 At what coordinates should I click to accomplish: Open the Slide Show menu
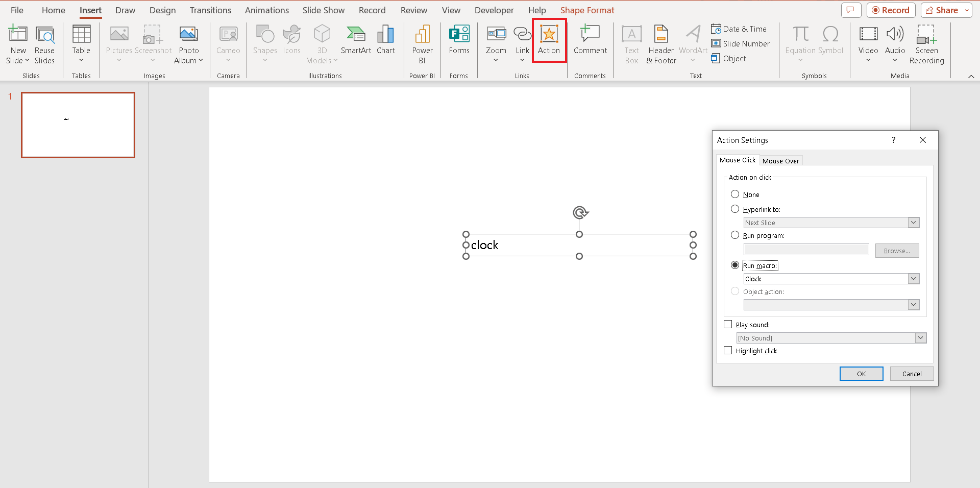click(323, 10)
